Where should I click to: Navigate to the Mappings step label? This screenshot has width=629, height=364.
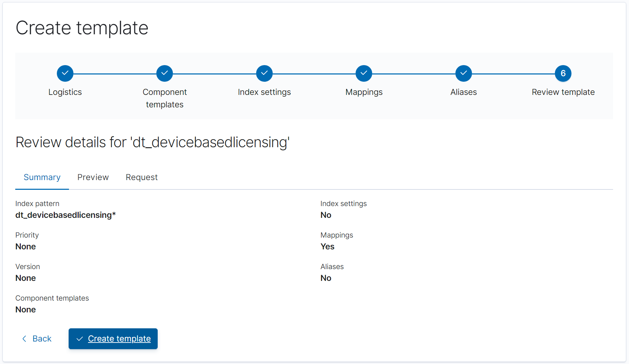coord(364,92)
